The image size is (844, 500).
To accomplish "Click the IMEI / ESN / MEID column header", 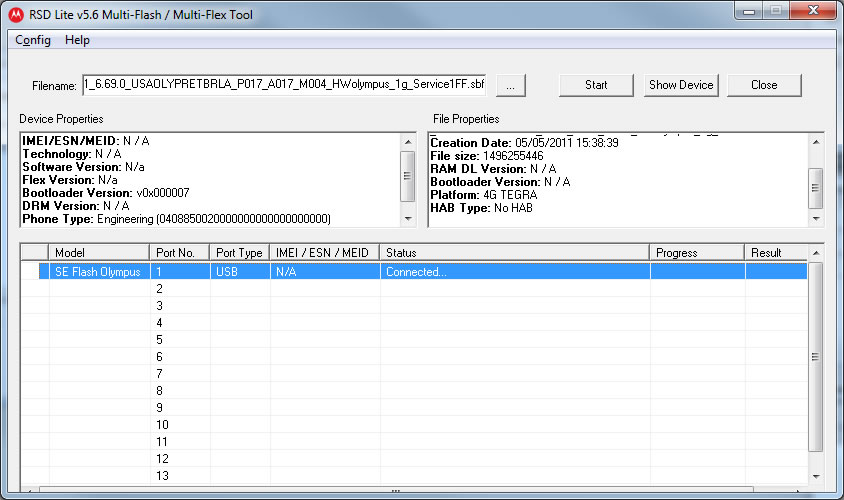I will click(x=325, y=252).
